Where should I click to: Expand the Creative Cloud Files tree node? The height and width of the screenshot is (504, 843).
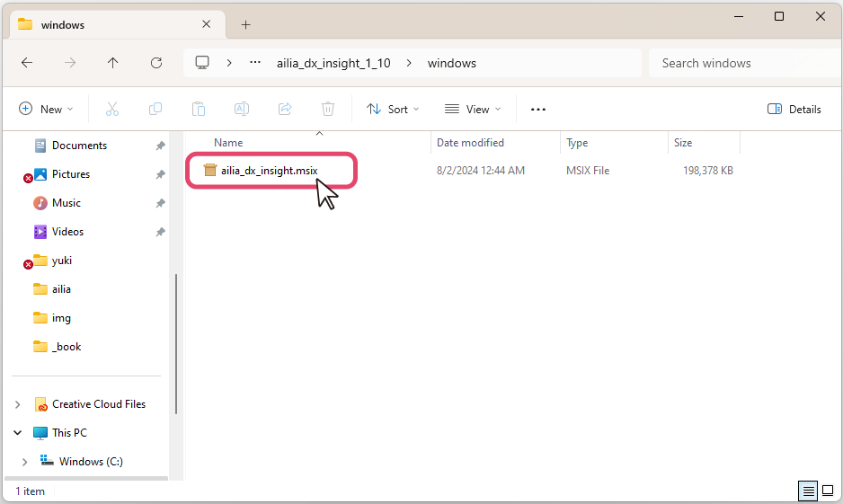click(18, 404)
